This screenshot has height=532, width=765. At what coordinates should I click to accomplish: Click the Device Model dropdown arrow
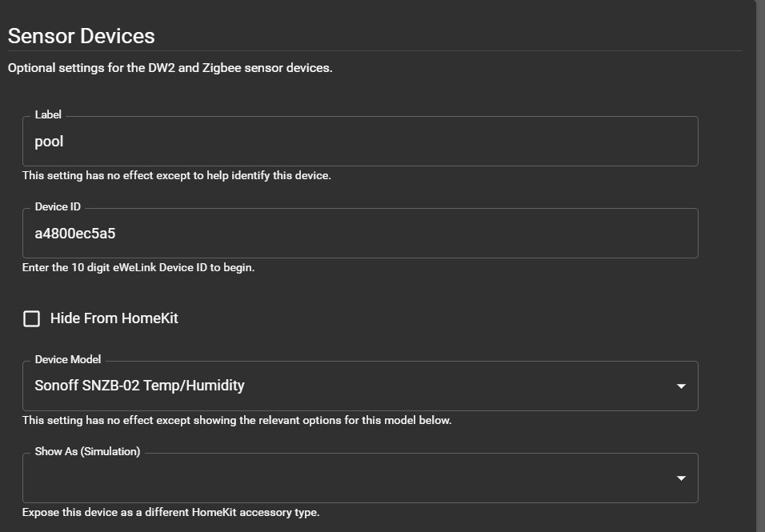681,386
